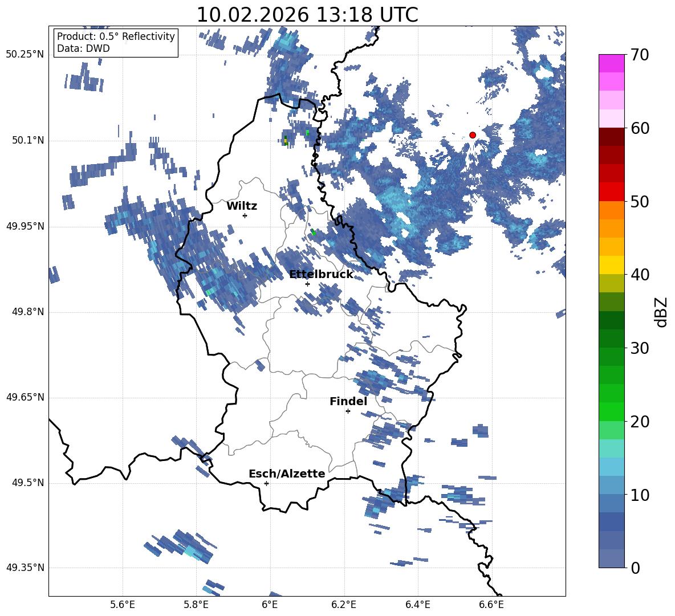Screen dimensions: 675x616
Task: Click the 49.95°N latitude tick label
Action: (x=25, y=226)
